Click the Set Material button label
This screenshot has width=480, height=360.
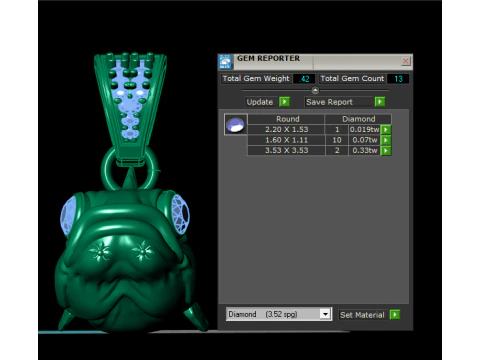point(362,315)
